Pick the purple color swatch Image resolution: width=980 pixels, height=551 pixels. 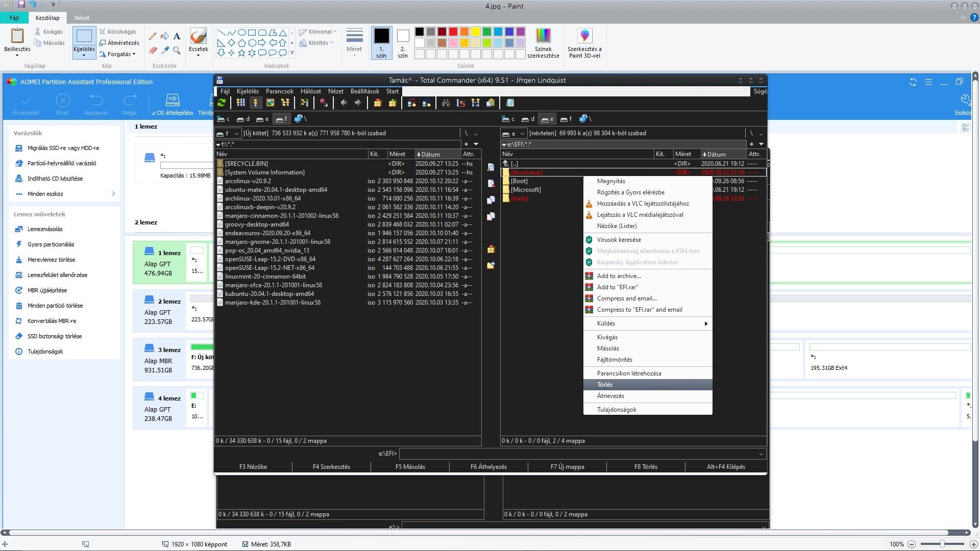(x=520, y=32)
